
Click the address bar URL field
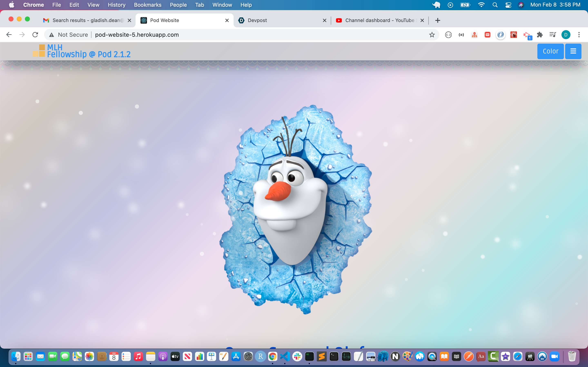[219, 35]
